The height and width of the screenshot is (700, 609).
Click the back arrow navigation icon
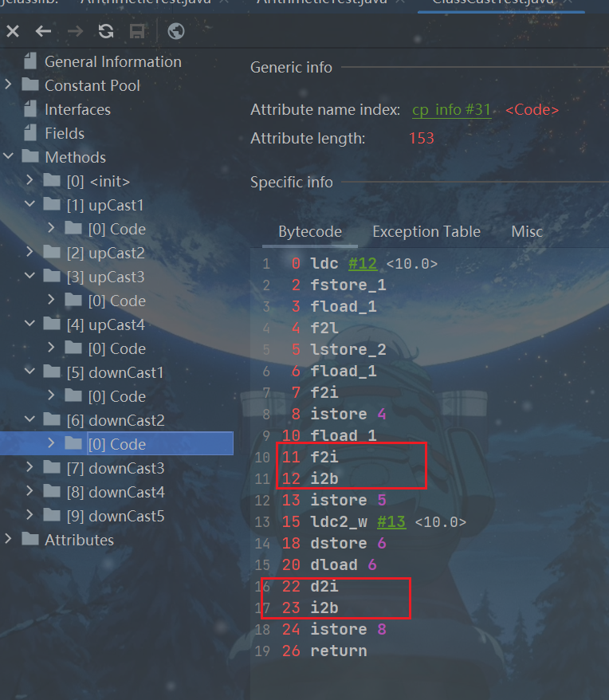[43, 31]
